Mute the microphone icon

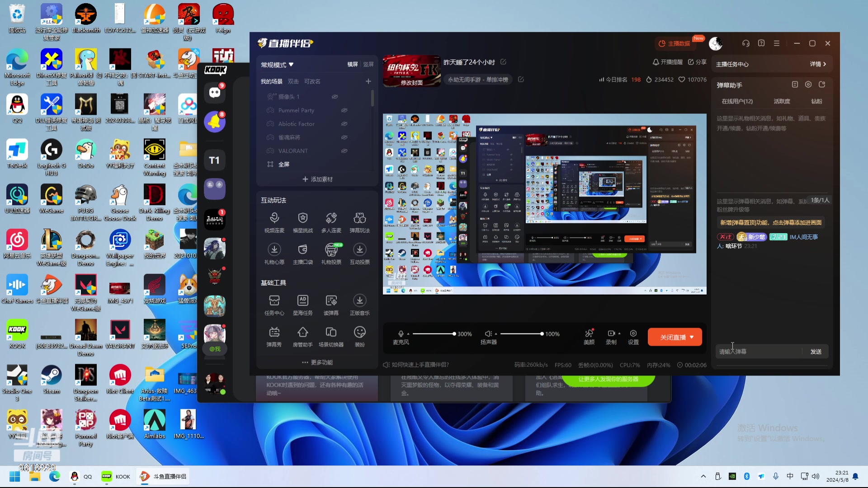(401, 334)
